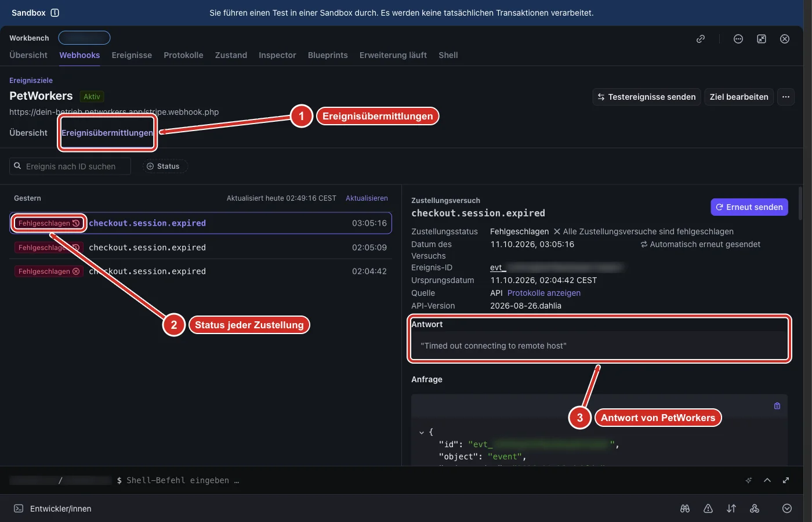
Task: Select the checkout.session.expired row at 02:04:42
Action: [x=201, y=271]
